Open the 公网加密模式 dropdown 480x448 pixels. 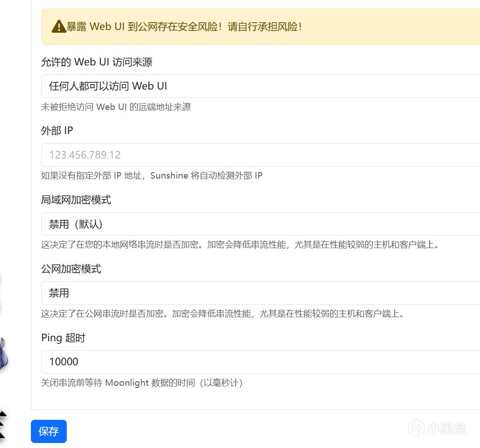pos(261,293)
